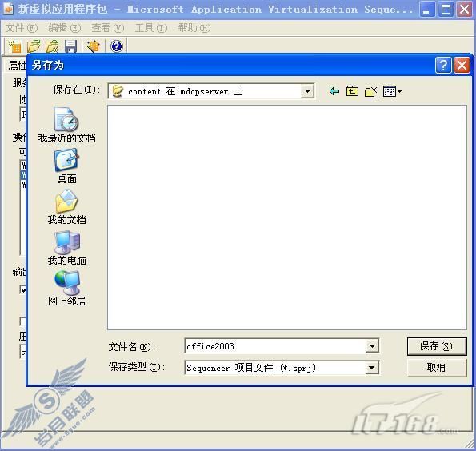Select 我的文档 in the places bar
Viewport: 476px width, 451px height.
coord(66,207)
